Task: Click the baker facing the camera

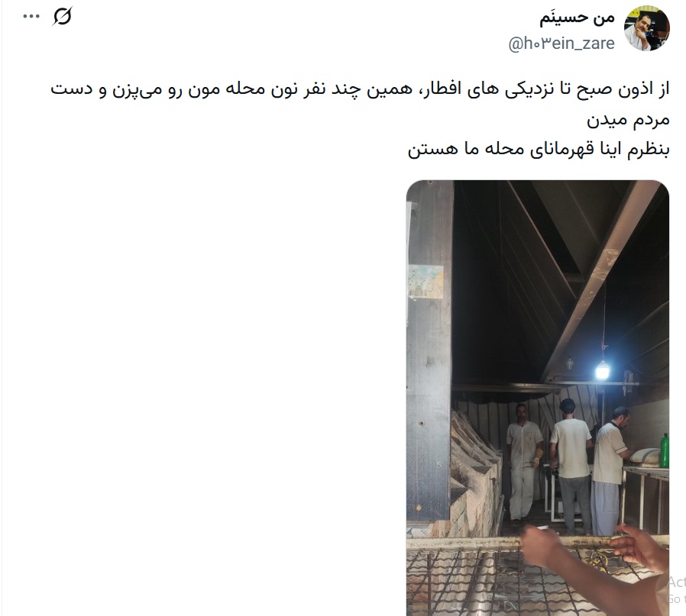Action: click(x=523, y=463)
